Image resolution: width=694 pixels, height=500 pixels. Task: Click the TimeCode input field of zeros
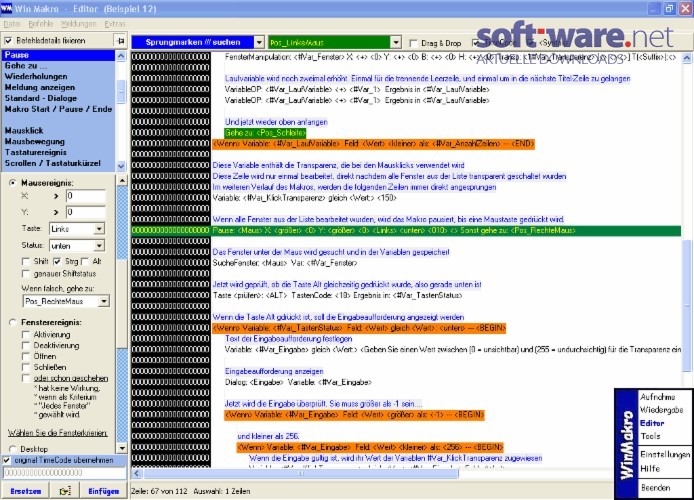click(x=65, y=473)
